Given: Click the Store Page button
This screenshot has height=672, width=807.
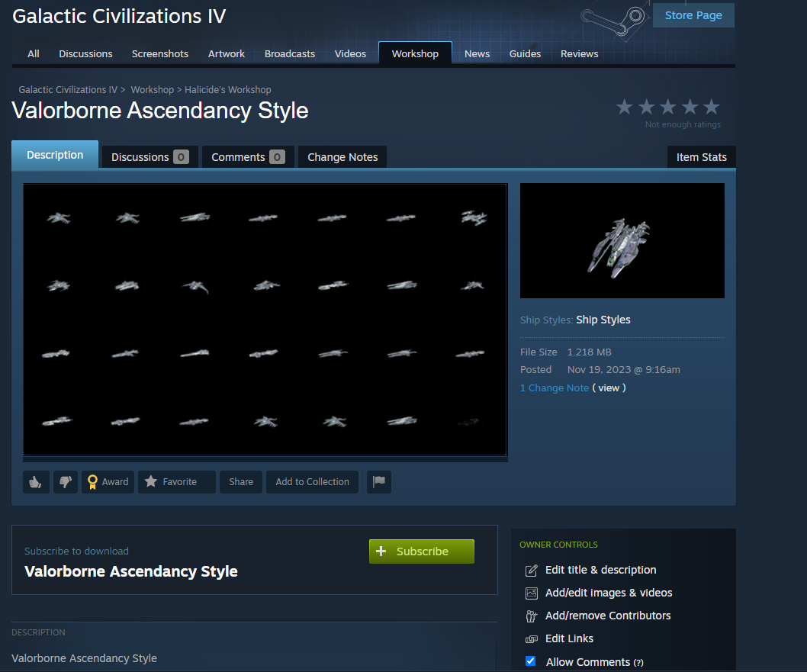Looking at the screenshot, I should pos(693,15).
